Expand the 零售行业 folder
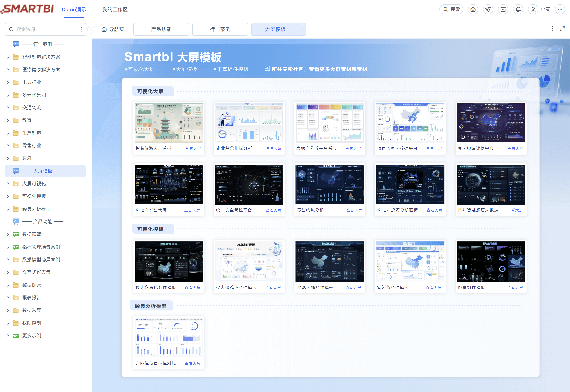This screenshot has width=570, height=392. (8, 146)
